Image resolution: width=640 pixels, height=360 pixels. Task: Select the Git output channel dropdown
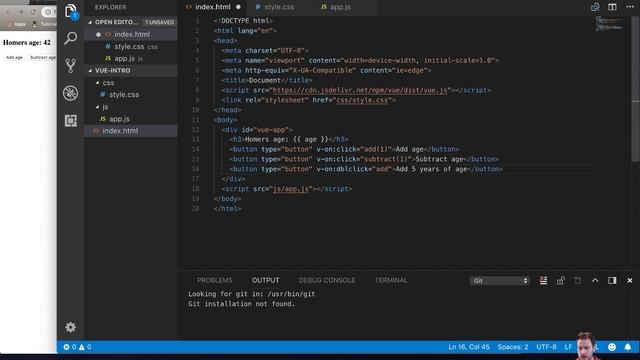(500, 281)
